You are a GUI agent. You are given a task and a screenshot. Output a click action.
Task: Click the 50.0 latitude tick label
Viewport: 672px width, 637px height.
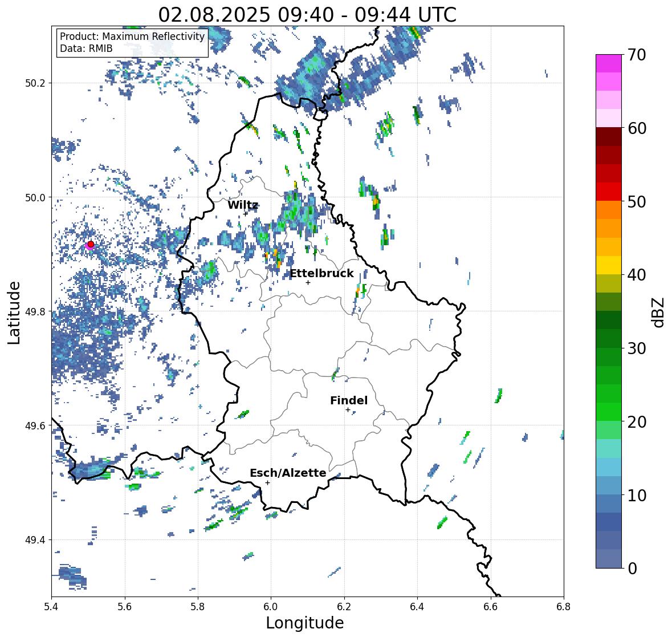(36, 198)
